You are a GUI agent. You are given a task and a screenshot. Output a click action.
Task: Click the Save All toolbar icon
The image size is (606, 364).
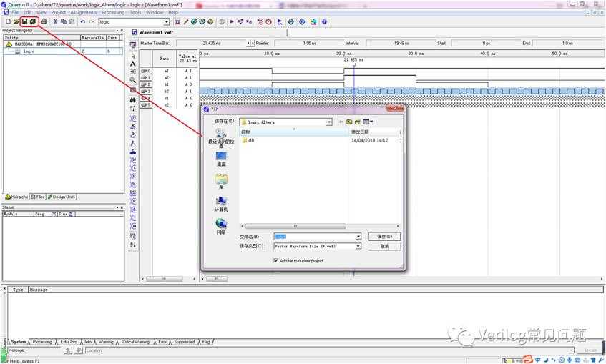tap(33, 22)
